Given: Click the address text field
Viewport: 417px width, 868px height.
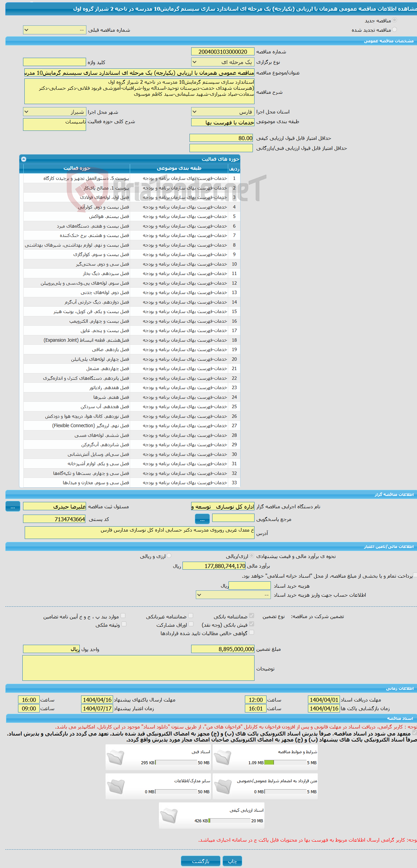Looking at the screenshot, I should coord(139,533).
